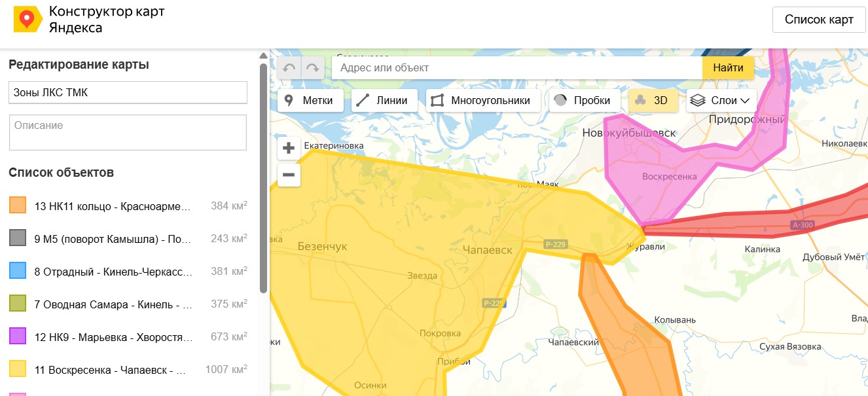The width and height of the screenshot is (868, 396).
Task: Click the Калинка village label
Action: (x=763, y=249)
